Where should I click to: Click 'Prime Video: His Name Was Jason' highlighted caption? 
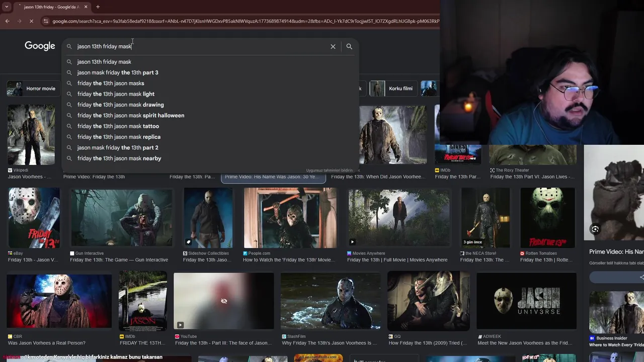click(x=273, y=177)
